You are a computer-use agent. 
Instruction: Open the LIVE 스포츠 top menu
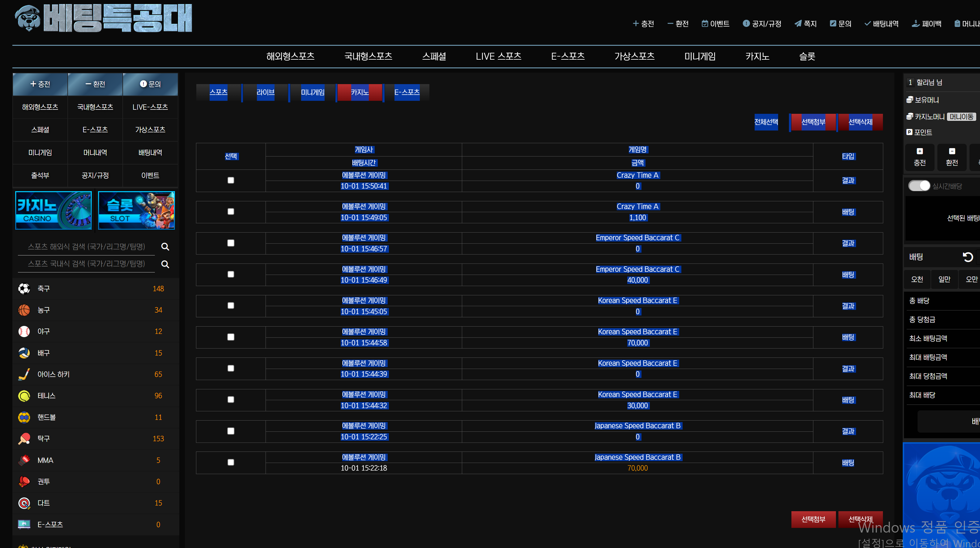click(498, 56)
